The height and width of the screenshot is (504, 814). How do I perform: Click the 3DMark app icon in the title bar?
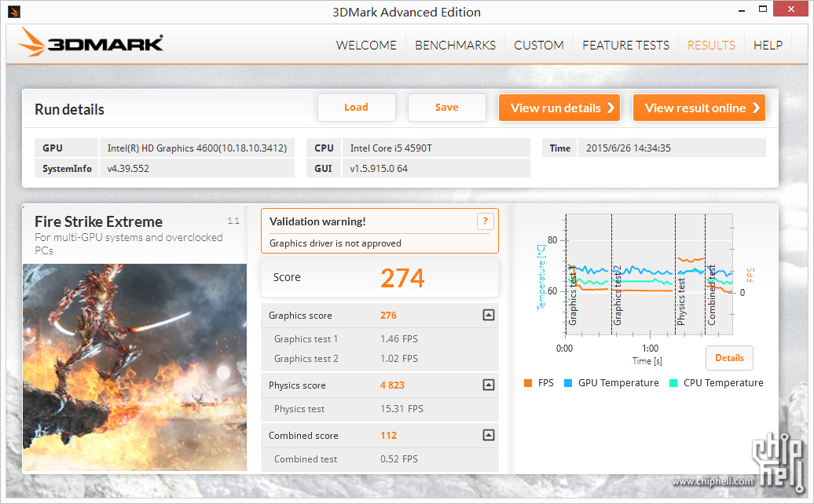pos(14,12)
